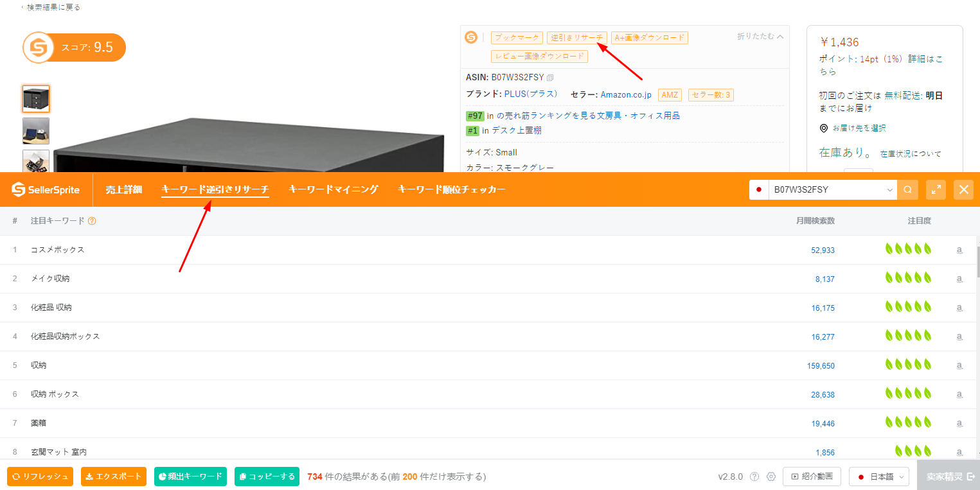
Task: Click the レビュー画像ダウンロード button
Action: coord(540,57)
